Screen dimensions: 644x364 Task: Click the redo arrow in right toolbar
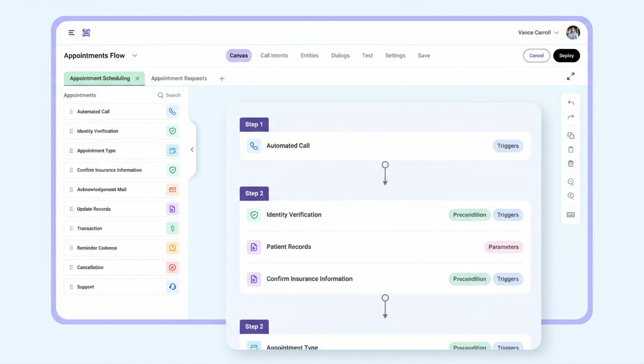point(571,117)
